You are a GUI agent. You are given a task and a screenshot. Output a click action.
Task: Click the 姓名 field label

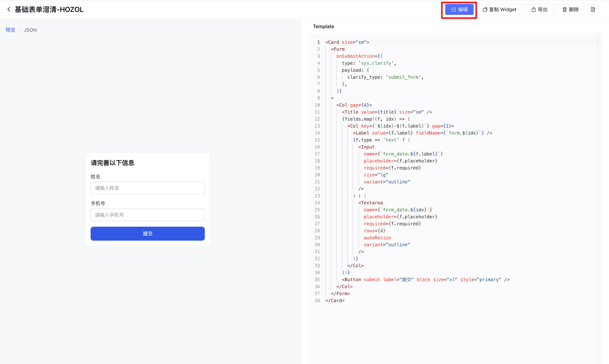tap(96, 177)
